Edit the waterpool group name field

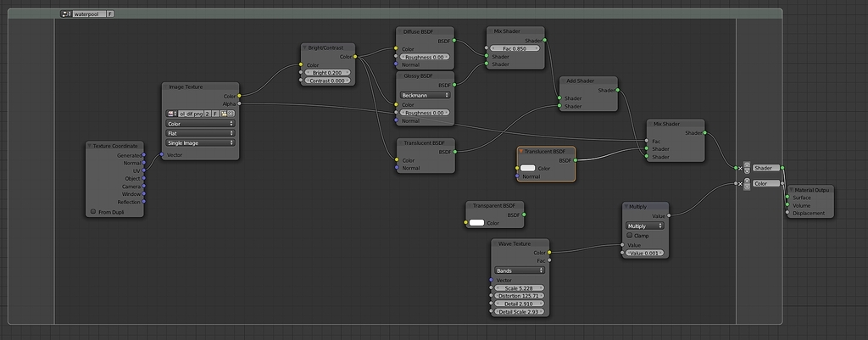click(x=89, y=14)
